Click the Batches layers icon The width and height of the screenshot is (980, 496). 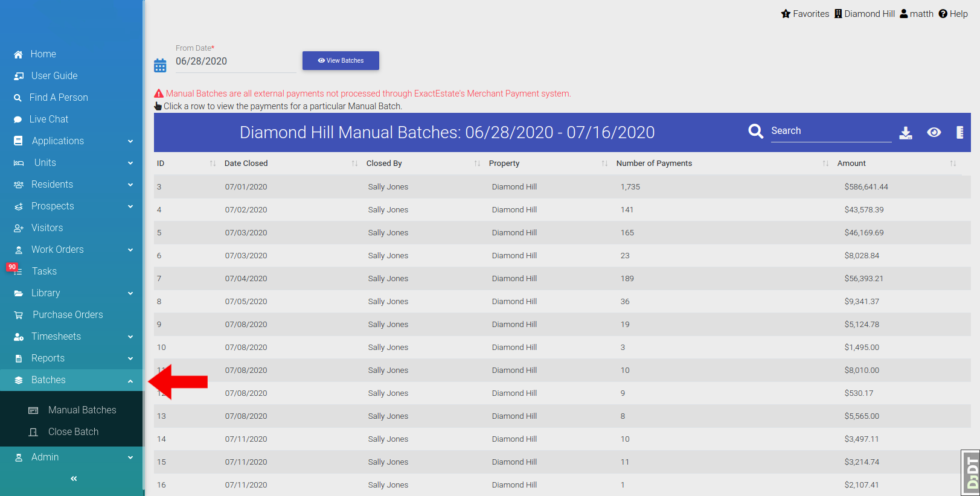tap(19, 380)
